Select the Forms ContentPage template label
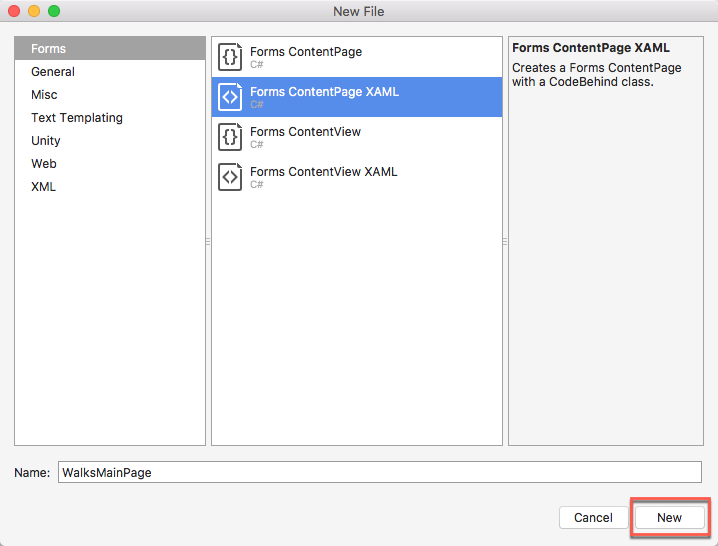The image size is (718, 546). pyautogui.click(x=306, y=52)
